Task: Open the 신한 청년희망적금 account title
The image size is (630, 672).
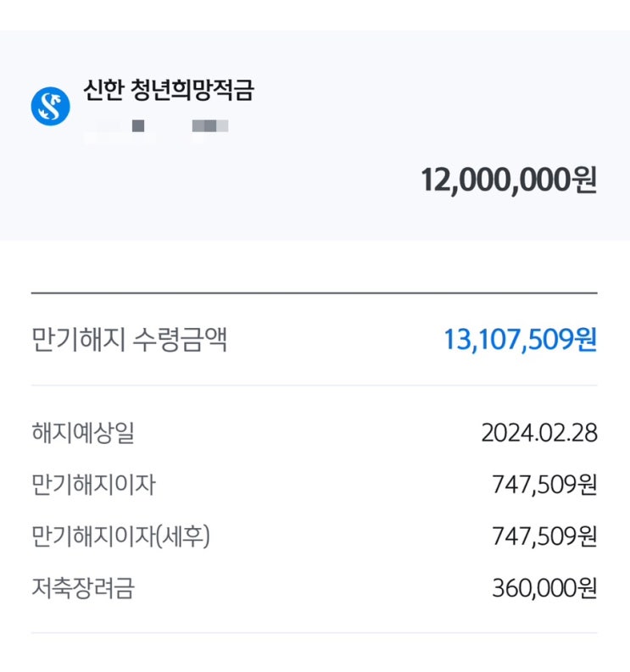Action: click(168, 91)
